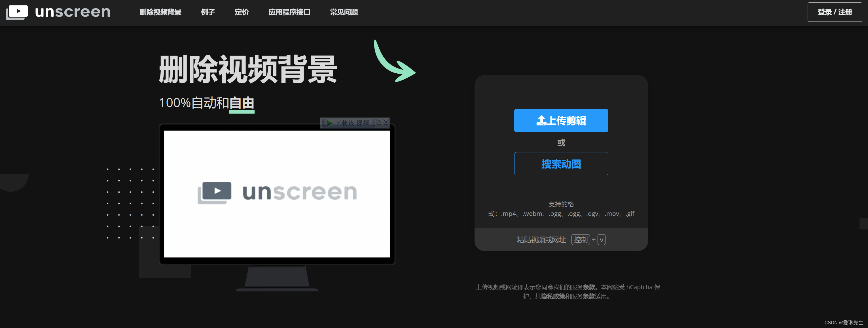Click the 下载该视频 download overlay button

[348, 123]
